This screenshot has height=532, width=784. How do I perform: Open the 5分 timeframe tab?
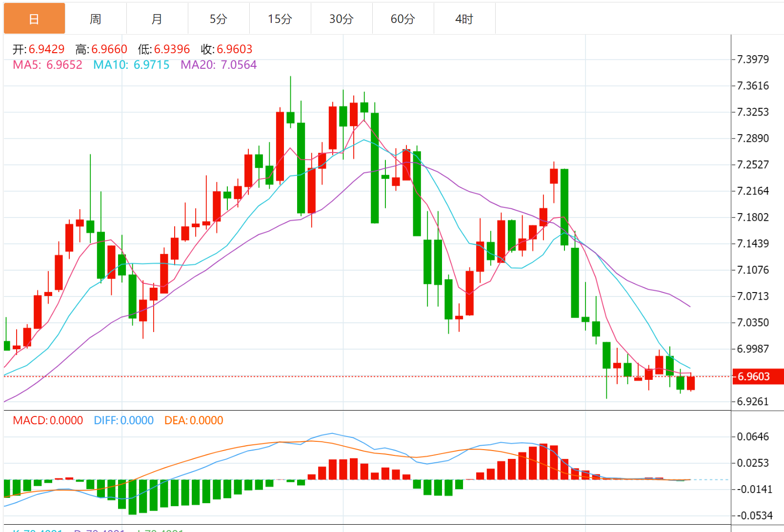pyautogui.click(x=219, y=19)
